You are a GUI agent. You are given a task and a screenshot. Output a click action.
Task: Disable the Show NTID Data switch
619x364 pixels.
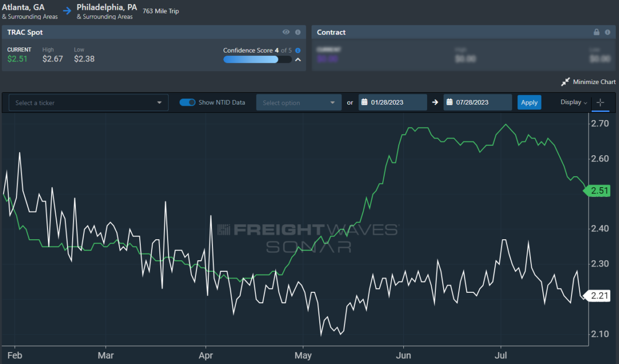187,103
